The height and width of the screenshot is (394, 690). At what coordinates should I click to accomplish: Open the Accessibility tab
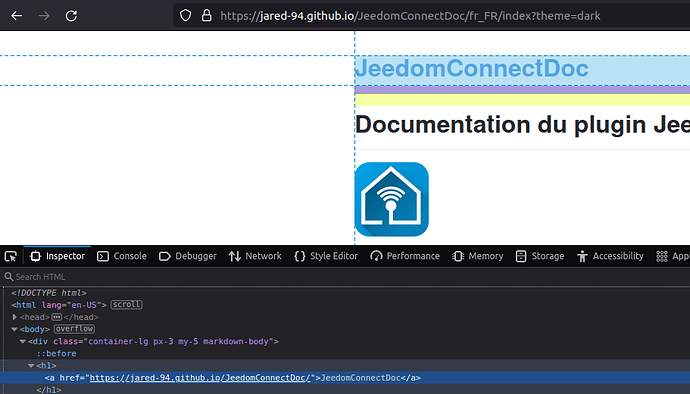click(x=610, y=256)
